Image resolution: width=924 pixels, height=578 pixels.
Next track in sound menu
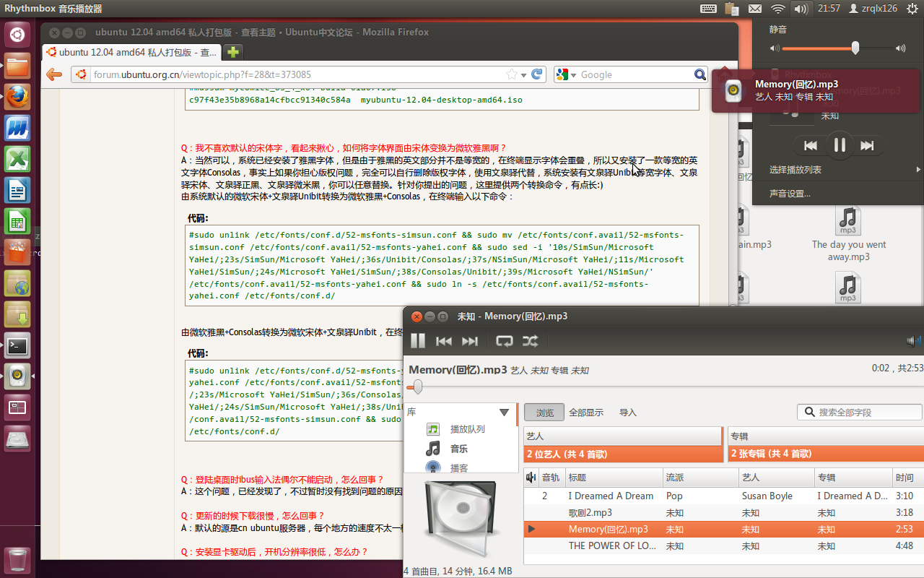pyautogui.click(x=867, y=145)
